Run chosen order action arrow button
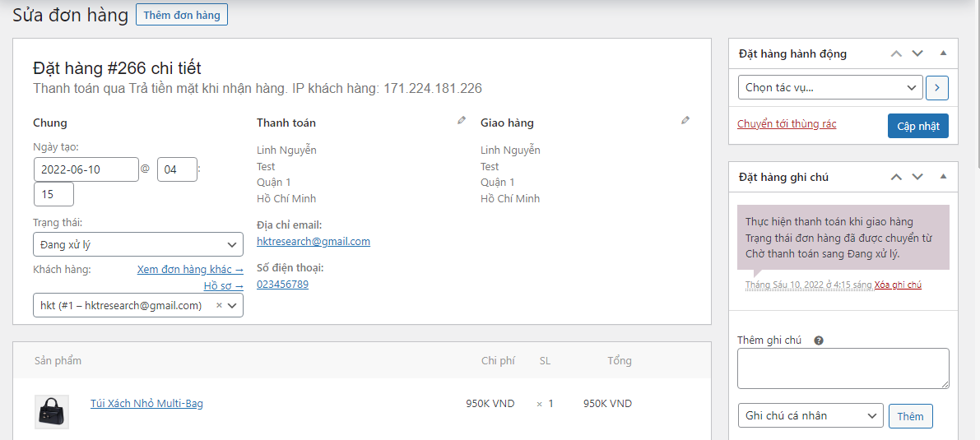Image resolution: width=980 pixels, height=440 pixels. click(937, 87)
